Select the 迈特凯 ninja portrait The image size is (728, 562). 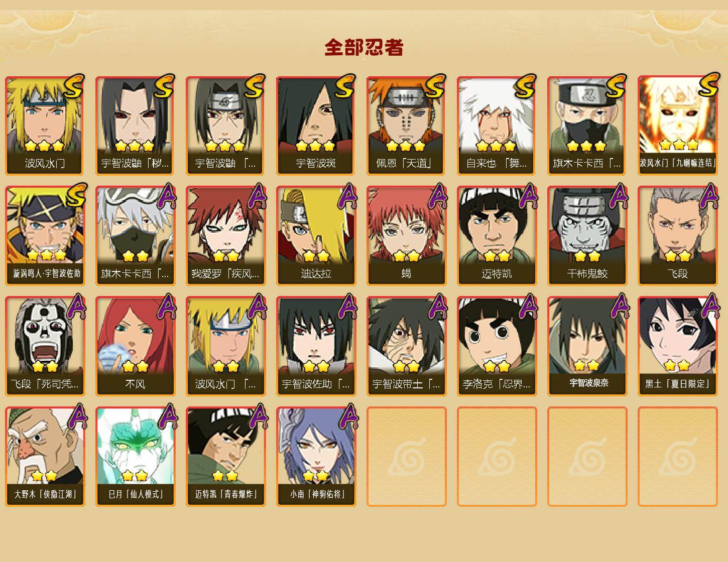497,236
